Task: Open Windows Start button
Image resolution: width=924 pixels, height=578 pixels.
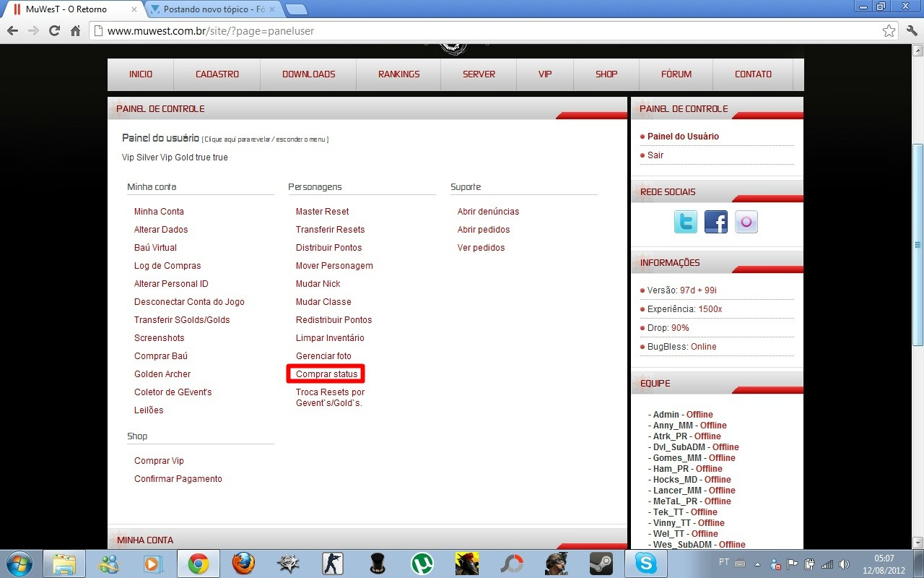Action: click(19, 564)
